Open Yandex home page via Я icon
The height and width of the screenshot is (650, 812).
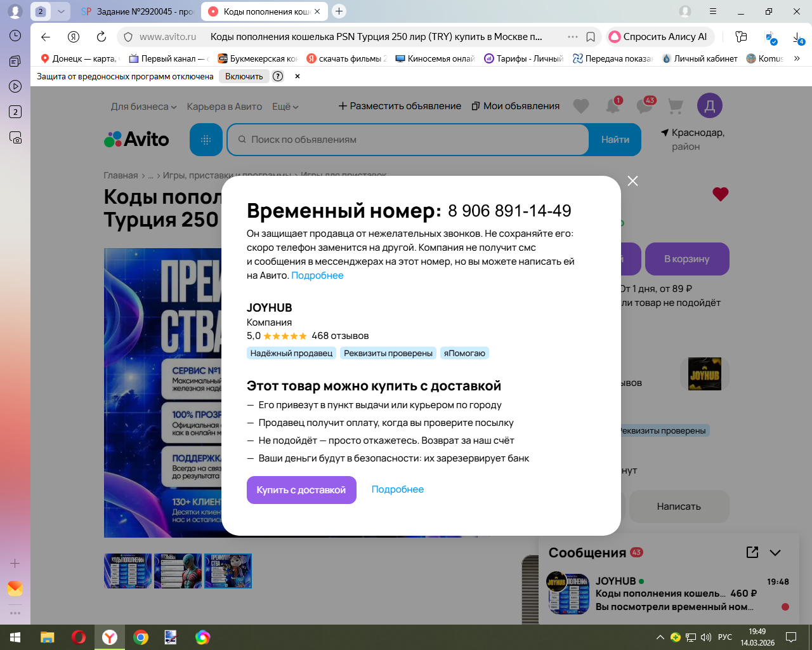pos(74,37)
